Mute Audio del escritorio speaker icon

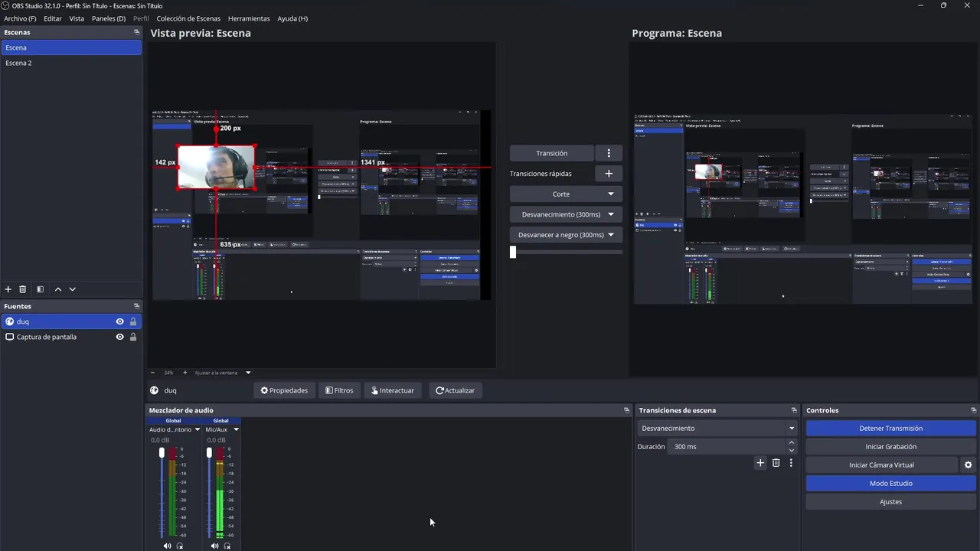(x=167, y=546)
